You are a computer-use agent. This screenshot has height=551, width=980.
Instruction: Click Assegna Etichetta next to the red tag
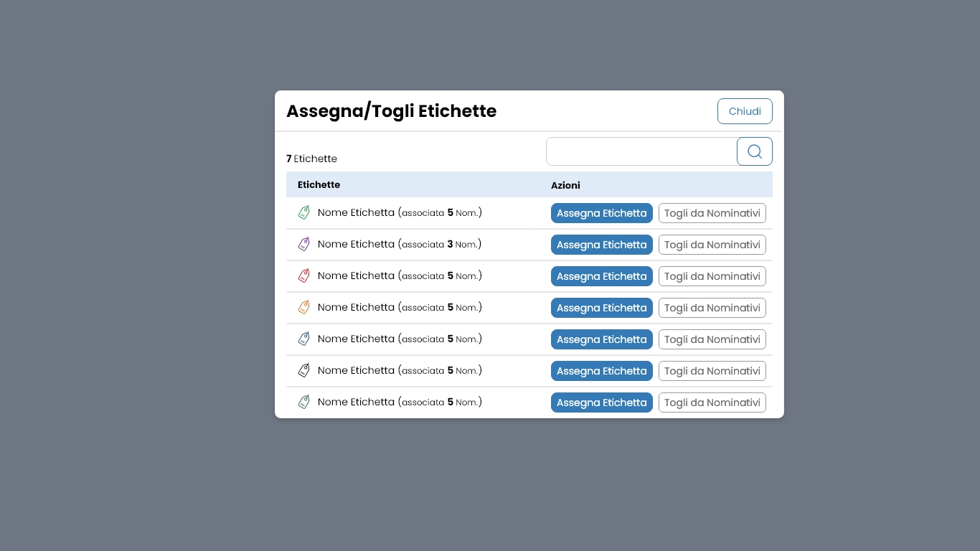point(601,275)
